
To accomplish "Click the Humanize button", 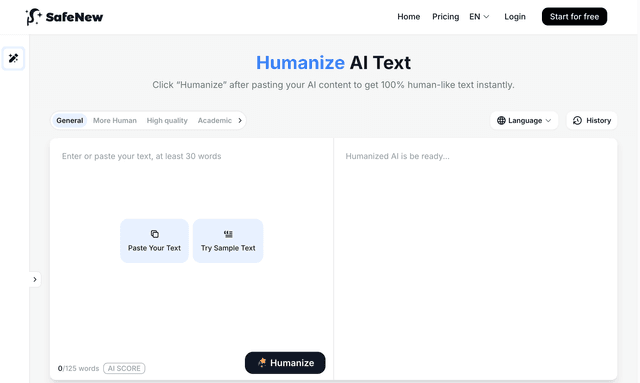I will (285, 363).
